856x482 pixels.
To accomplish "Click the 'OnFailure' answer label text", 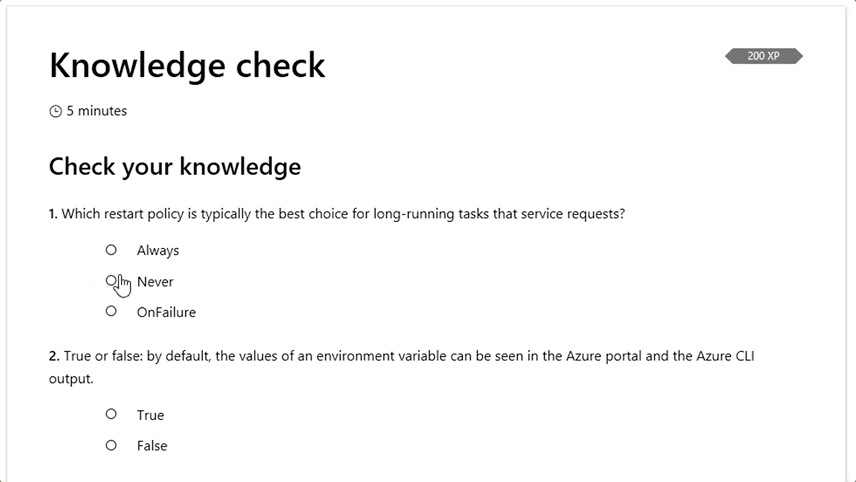I will coord(166,312).
